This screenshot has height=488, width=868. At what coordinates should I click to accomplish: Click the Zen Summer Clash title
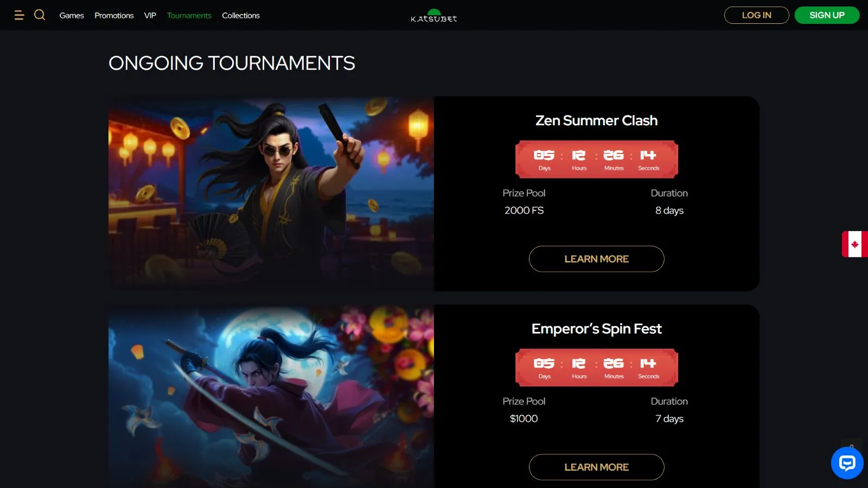[596, 120]
